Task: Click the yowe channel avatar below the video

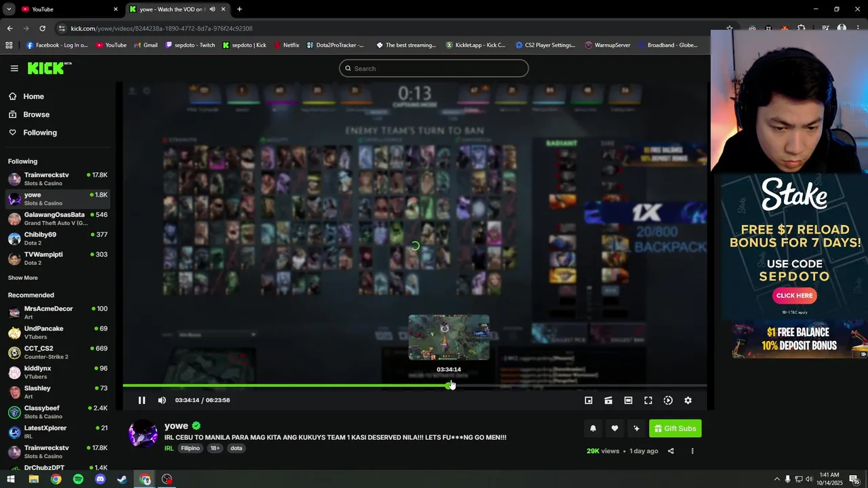Action: tap(143, 434)
